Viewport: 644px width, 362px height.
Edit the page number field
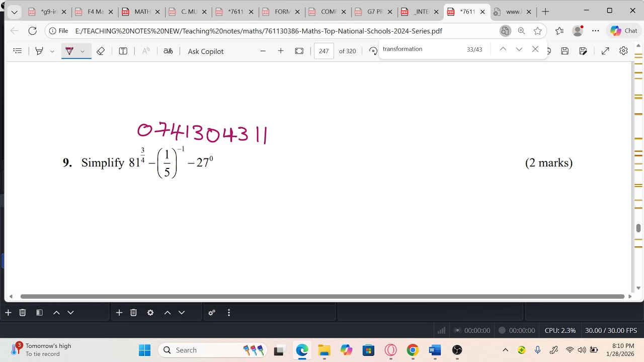[x=324, y=51]
